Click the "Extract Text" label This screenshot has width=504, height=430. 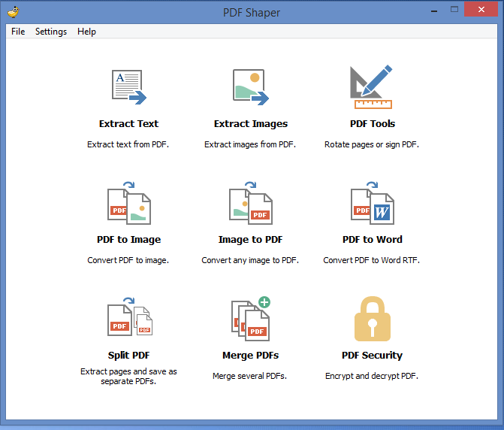pos(129,123)
